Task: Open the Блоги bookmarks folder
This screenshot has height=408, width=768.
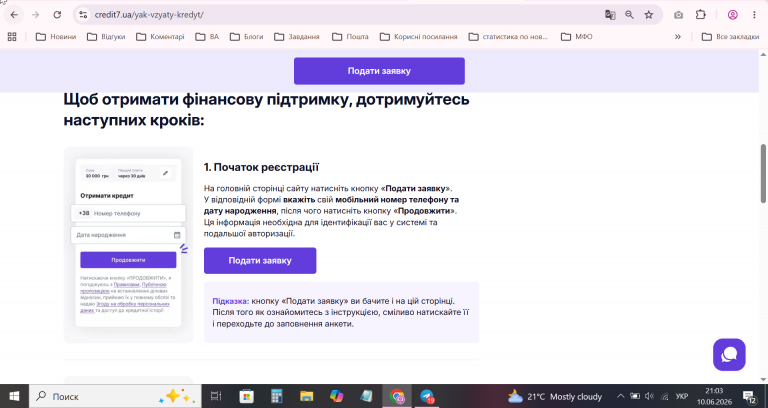Action: (x=246, y=37)
